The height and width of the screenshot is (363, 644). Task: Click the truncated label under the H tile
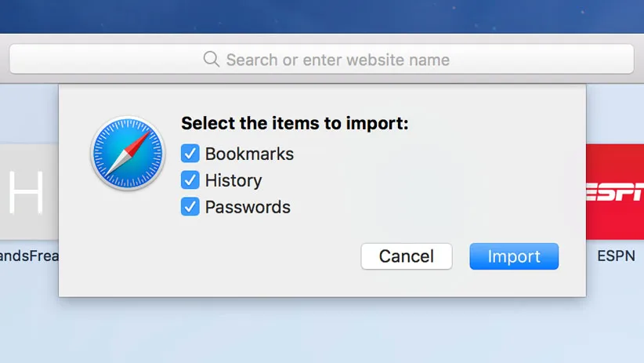[29, 256]
